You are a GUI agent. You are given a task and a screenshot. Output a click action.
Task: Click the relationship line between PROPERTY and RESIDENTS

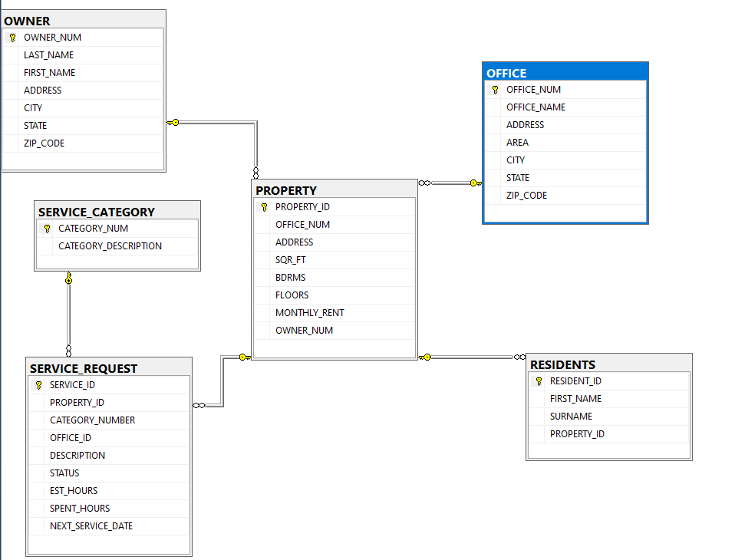coord(472,356)
